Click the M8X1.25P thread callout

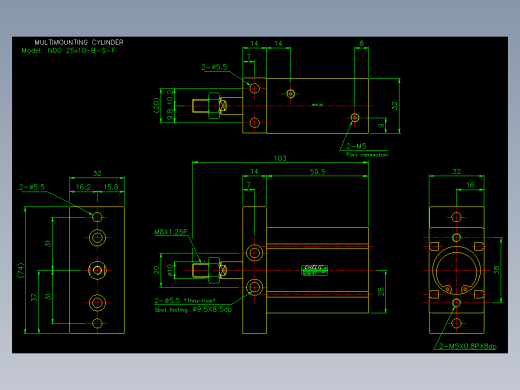click(171, 232)
